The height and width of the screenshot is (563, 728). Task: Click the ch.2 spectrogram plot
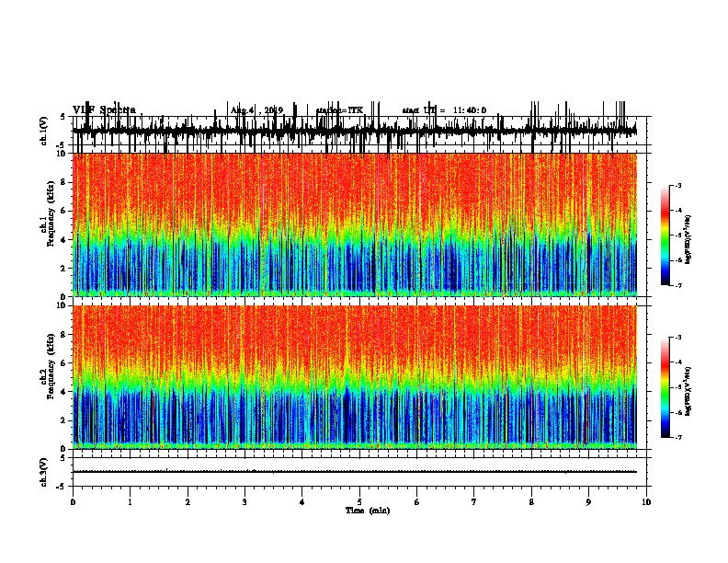click(355, 377)
